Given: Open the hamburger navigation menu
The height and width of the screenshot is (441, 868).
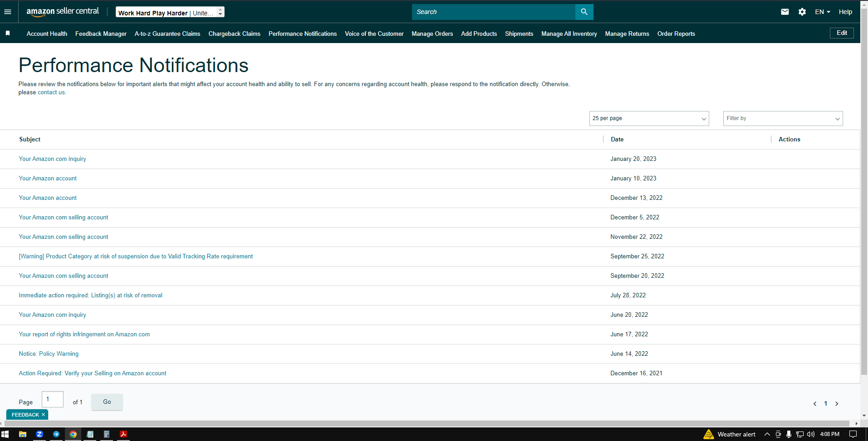Looking at the screenshot, I should 8,12.
